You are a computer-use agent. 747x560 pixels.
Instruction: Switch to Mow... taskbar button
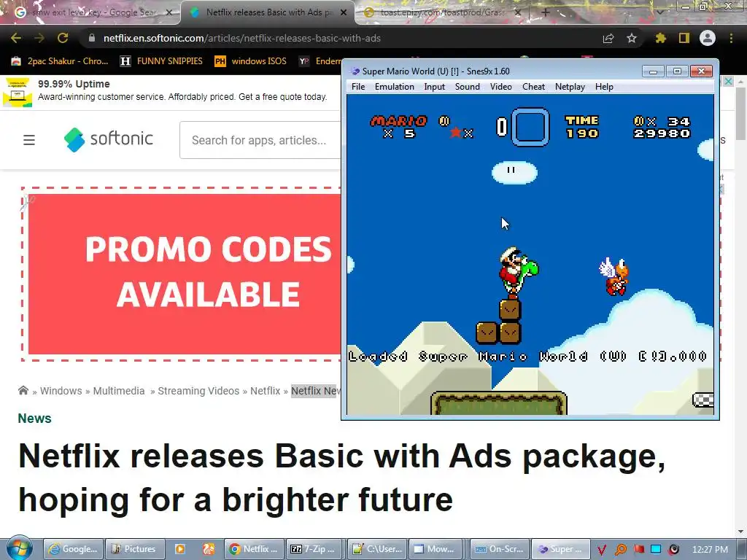(x=435, y=549)
